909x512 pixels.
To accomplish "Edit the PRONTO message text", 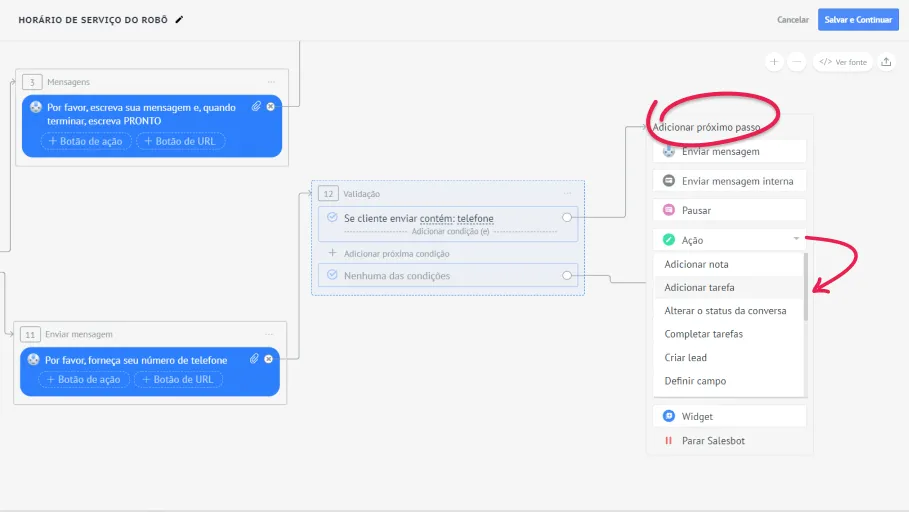I will pyautogui.click(x=141, y=114).
